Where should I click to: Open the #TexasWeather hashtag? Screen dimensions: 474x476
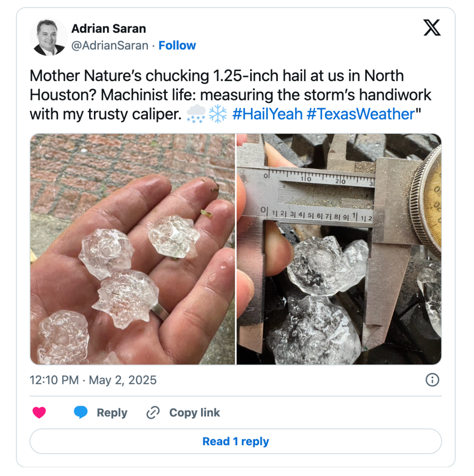point(361,115)
